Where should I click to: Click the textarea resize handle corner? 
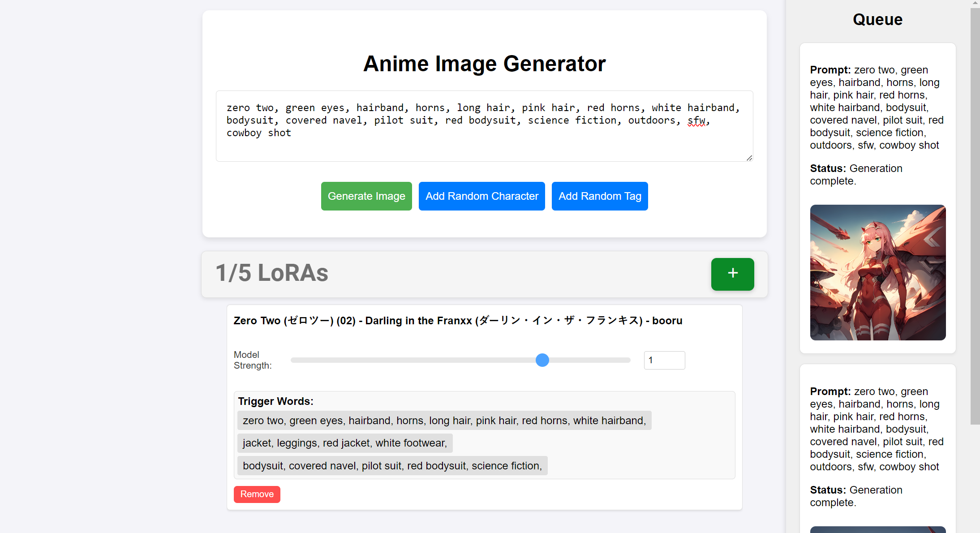pos(749,158)
